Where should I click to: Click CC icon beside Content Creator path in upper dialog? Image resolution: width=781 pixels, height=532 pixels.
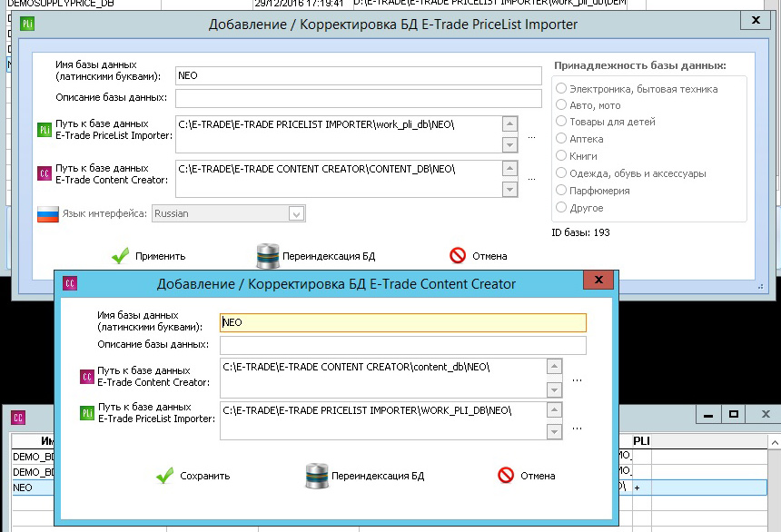click(44, 173)
